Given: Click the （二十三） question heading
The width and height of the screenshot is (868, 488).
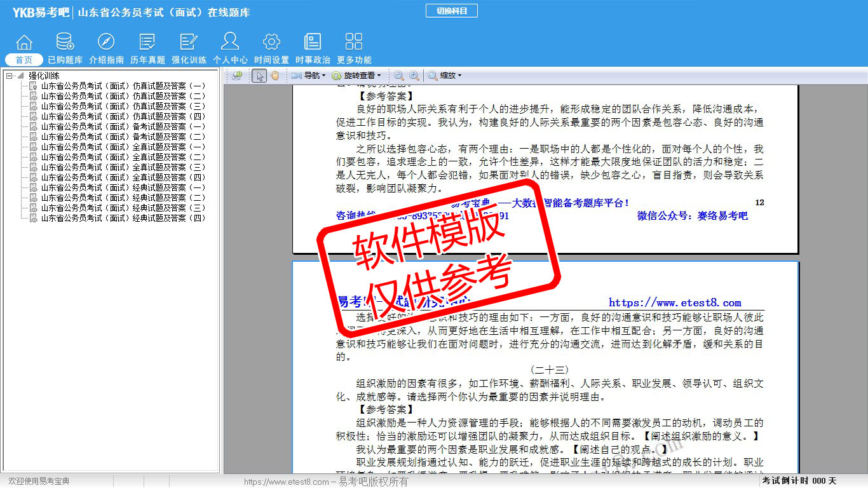Looking at the screenshot, I should pos(550,369).
